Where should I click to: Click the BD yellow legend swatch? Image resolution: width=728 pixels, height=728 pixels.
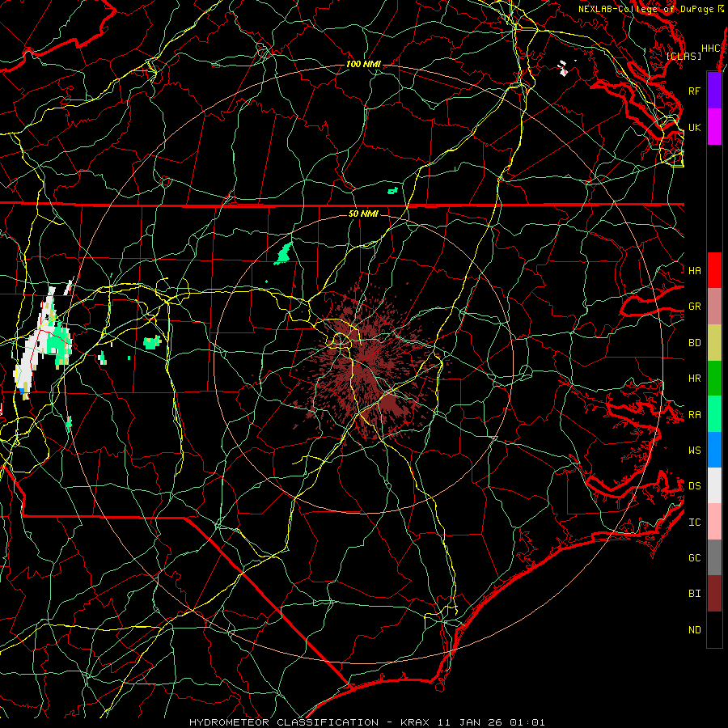pyautogui.click(x=714, y=342)
